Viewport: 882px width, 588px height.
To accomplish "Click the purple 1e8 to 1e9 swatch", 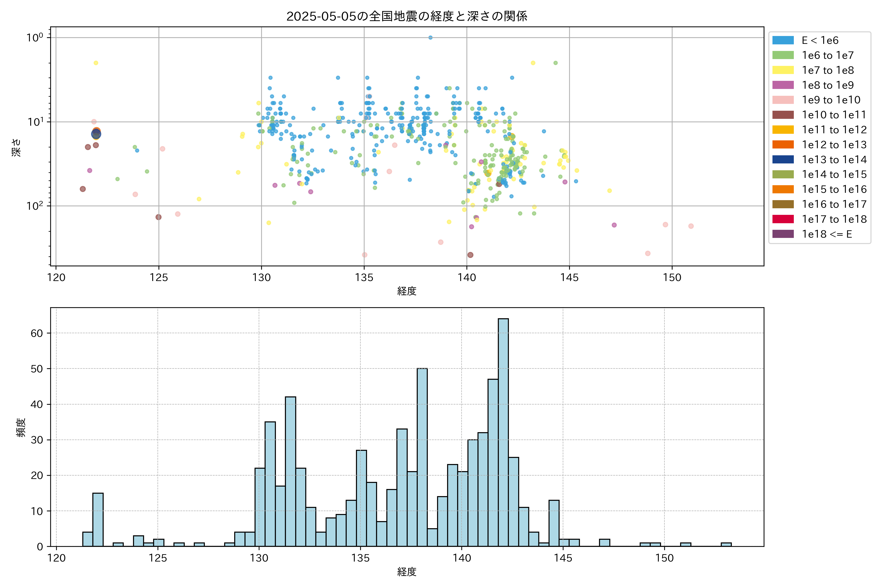I will tap(783, 85).
